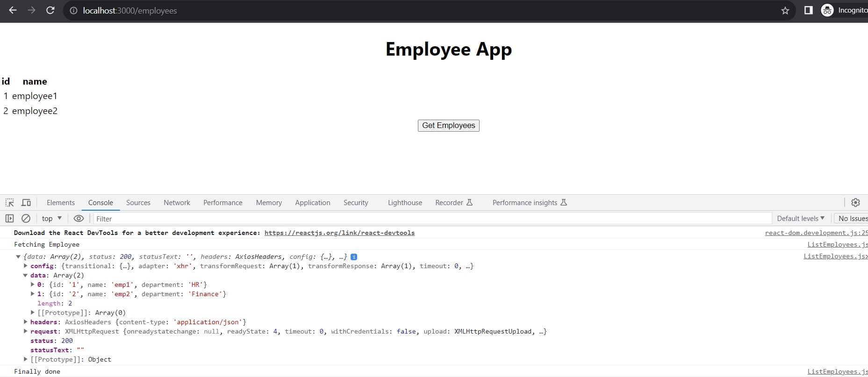Click the Incognito profile icon
This screenshot has height=377, width=868.
click(x=827, y=10)
